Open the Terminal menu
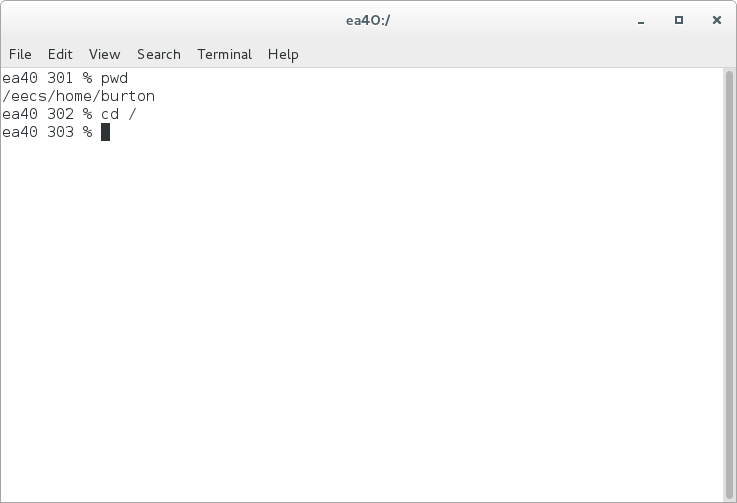Image resolution: width=737 pixels, height=503 pixels. pos(225,54)
